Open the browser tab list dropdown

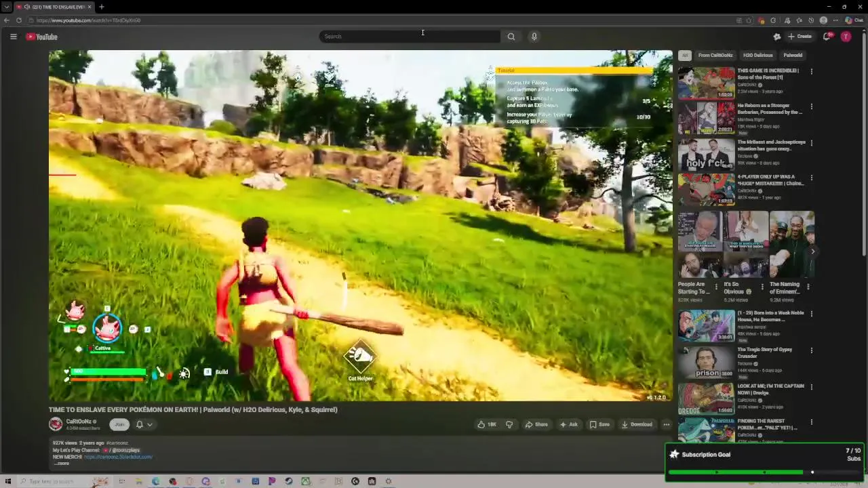(x=6, y=7)
